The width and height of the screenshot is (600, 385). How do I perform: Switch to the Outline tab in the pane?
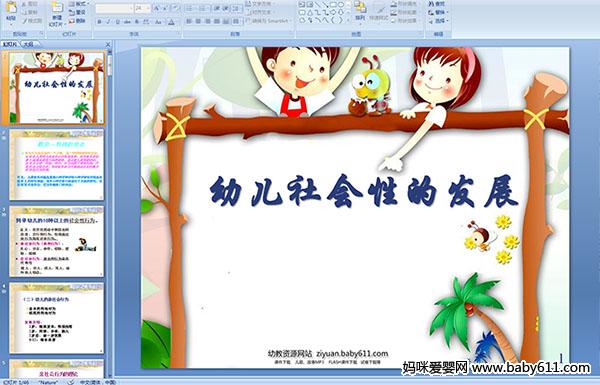click(x=28, y=44)
